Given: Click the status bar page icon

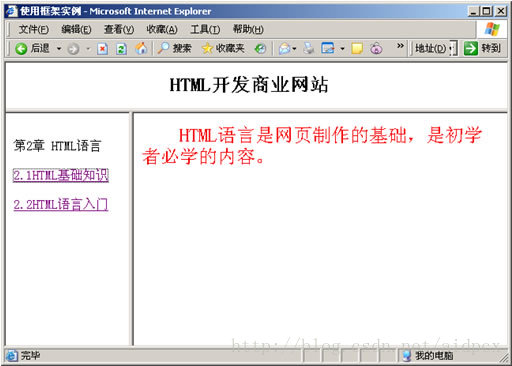Looking at the screenshot, I should click(x=12, y=356).
